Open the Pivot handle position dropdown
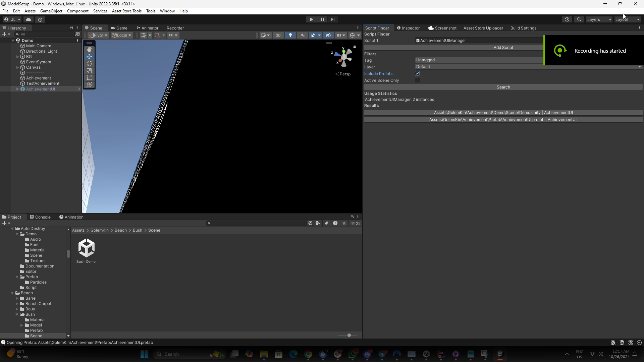The height and width of the screenshot is (362, 644). pos(98,35)
